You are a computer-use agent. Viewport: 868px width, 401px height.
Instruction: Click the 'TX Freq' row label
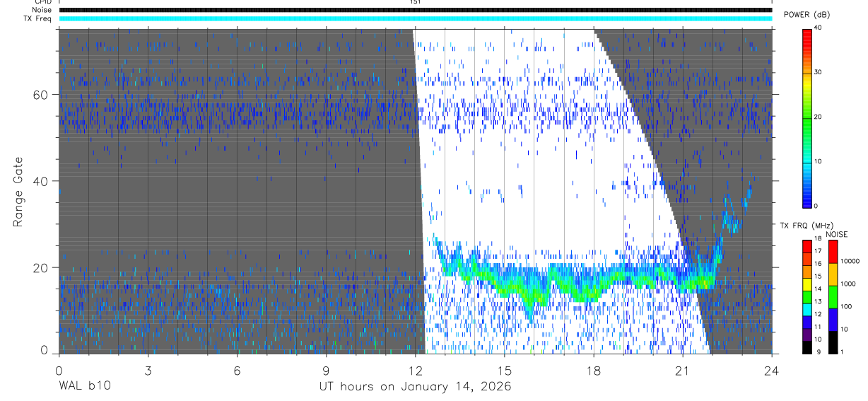(x=38, y=18)
